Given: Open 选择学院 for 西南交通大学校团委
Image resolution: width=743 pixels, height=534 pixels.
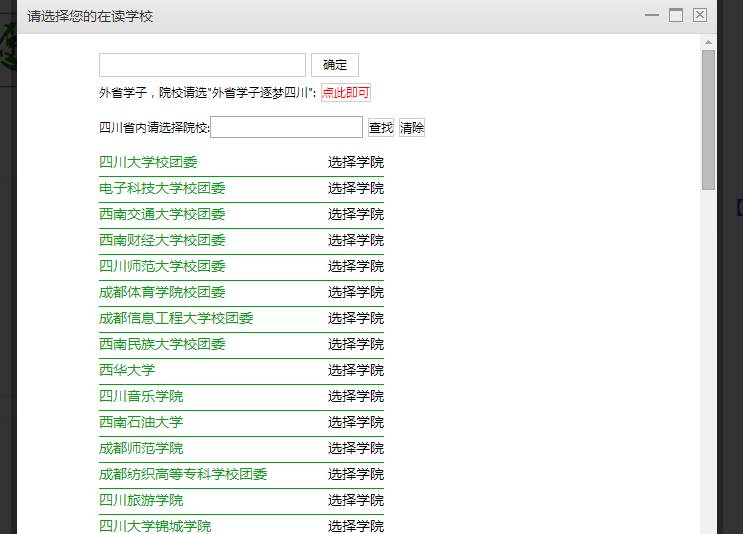Looking at the screenshot, I should click(355, 214).
